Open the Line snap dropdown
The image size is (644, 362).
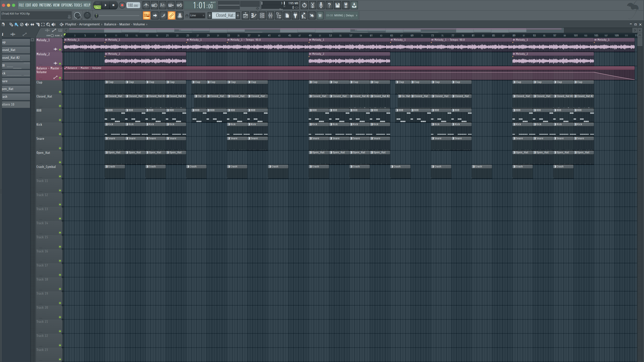(197, 16)
